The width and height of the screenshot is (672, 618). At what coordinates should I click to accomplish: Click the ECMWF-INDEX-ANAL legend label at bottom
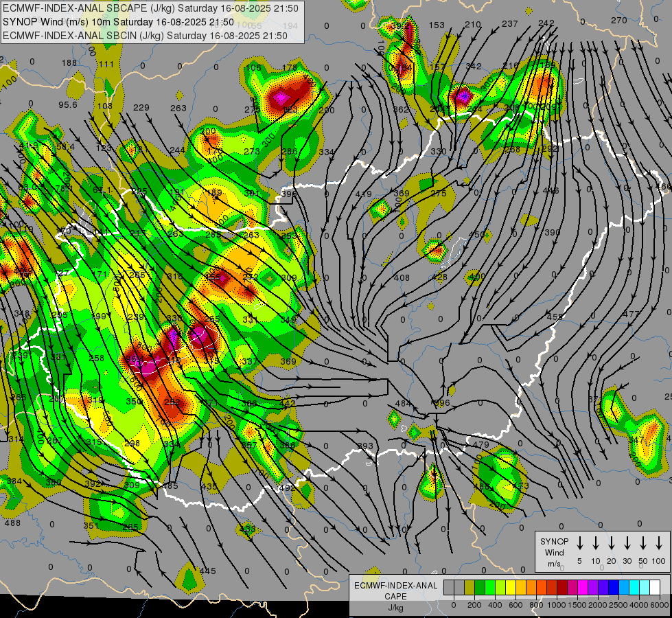click(395, 586)
